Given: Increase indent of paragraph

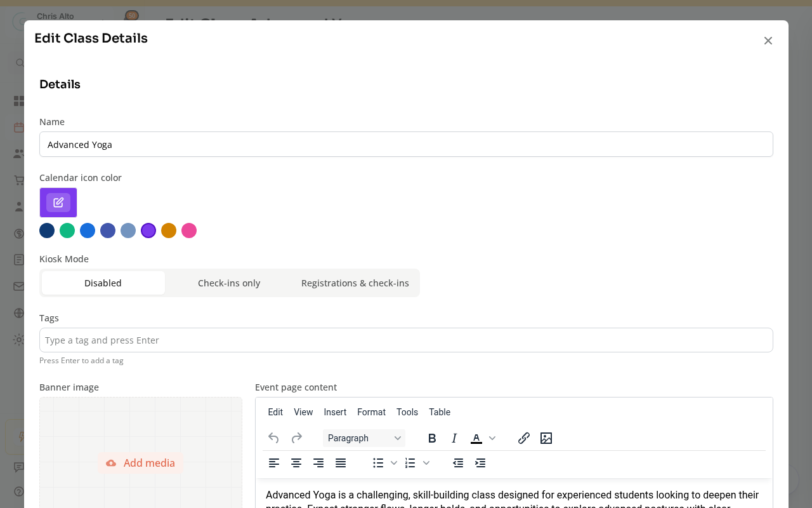Looking at the screenshot, I should click(x=480, y=463).
